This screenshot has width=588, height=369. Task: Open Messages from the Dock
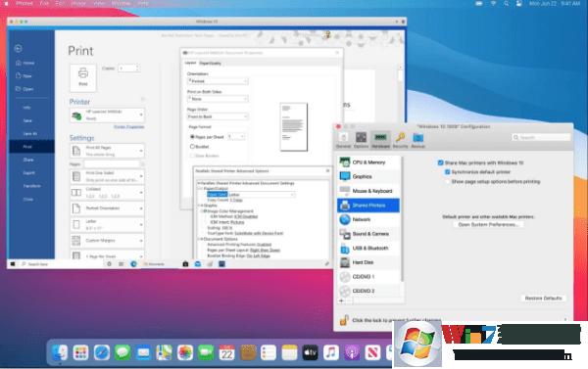click(122, 352)
